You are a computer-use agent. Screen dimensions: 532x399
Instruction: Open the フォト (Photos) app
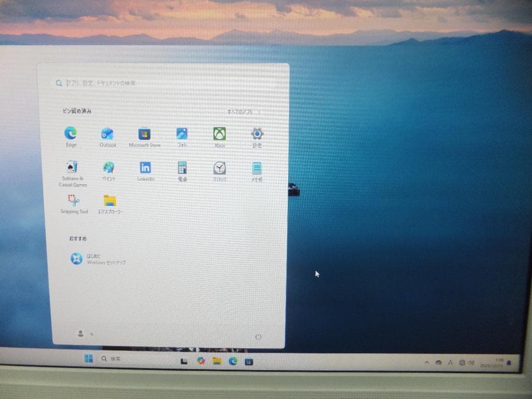[182, 133]
